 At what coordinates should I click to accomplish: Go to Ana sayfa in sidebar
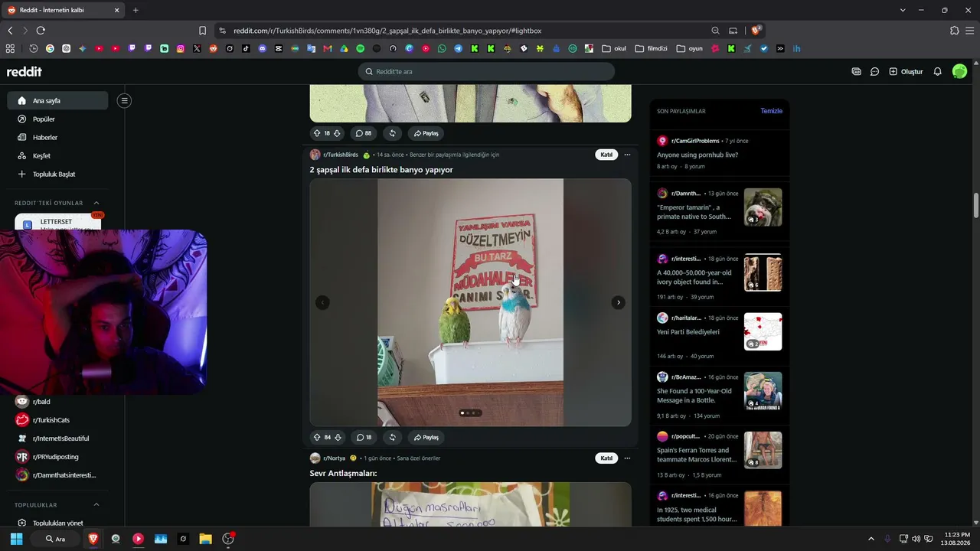pos(57,100)
